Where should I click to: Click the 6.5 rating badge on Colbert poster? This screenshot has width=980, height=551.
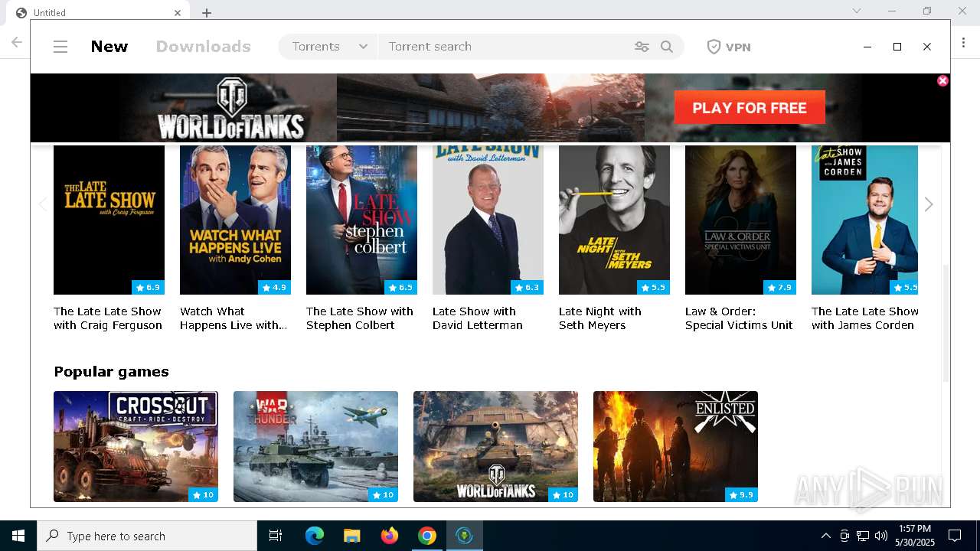click(400, 288)
